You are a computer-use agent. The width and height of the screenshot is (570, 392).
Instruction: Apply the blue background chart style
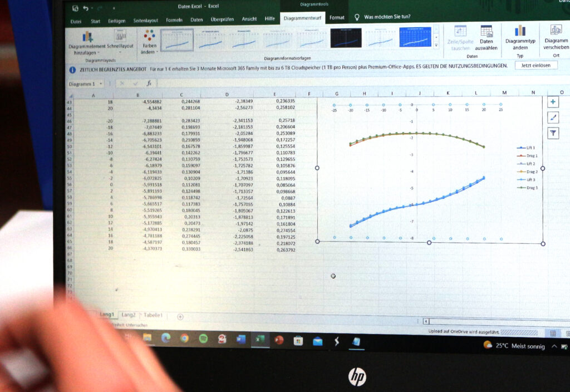tap(415, 37)
